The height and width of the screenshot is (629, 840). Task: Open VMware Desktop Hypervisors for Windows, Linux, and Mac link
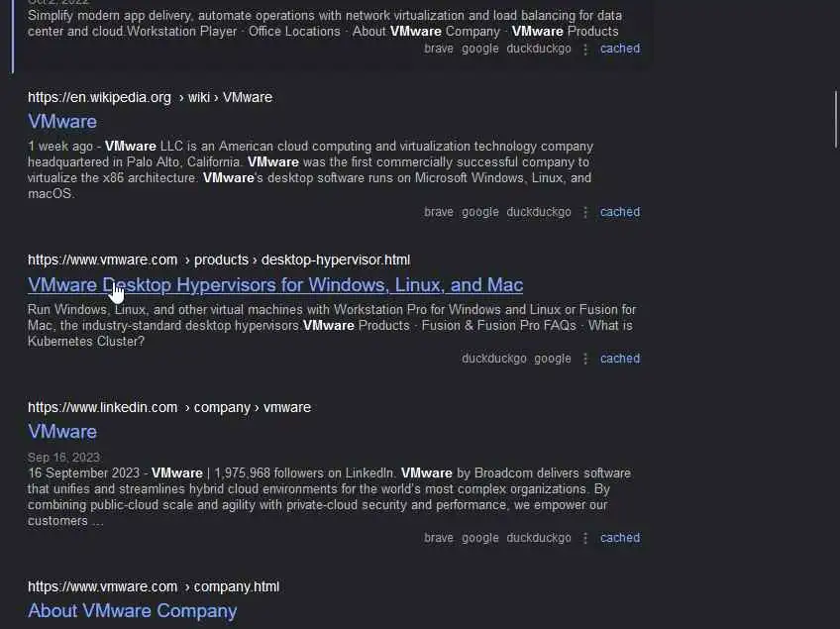(x=275, y=285)
